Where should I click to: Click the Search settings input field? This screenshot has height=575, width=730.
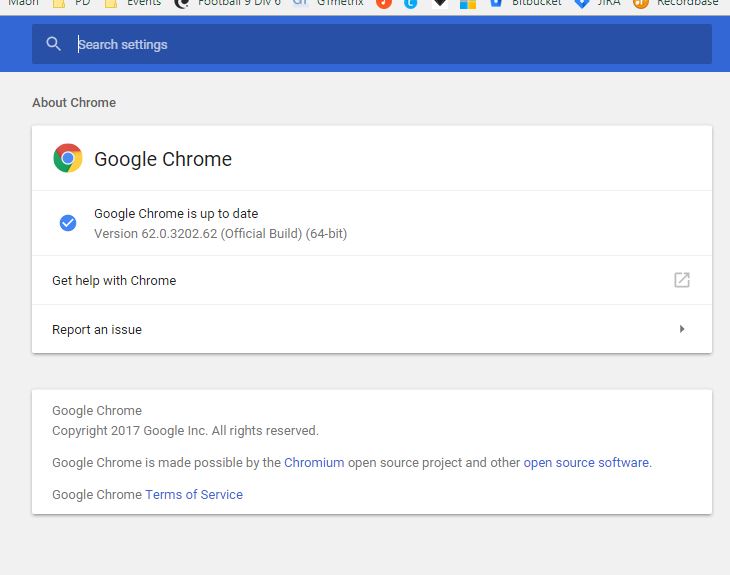(x=372, y=44)
